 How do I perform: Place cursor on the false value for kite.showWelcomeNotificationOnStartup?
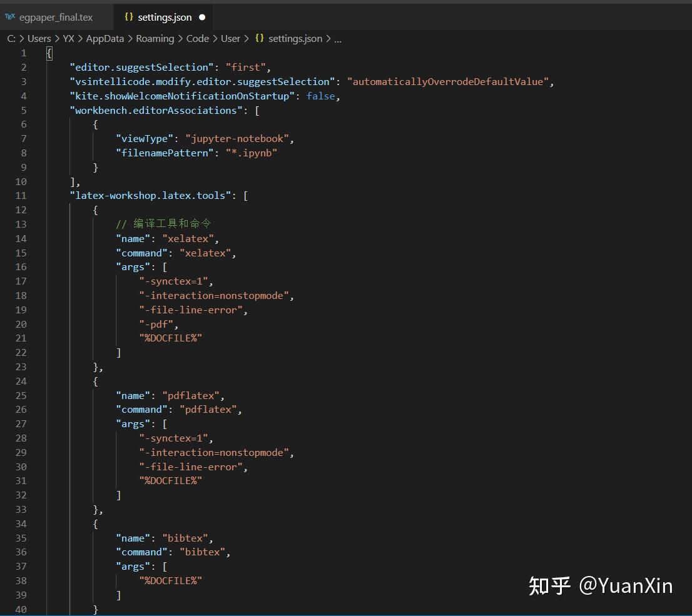[320, 96]
